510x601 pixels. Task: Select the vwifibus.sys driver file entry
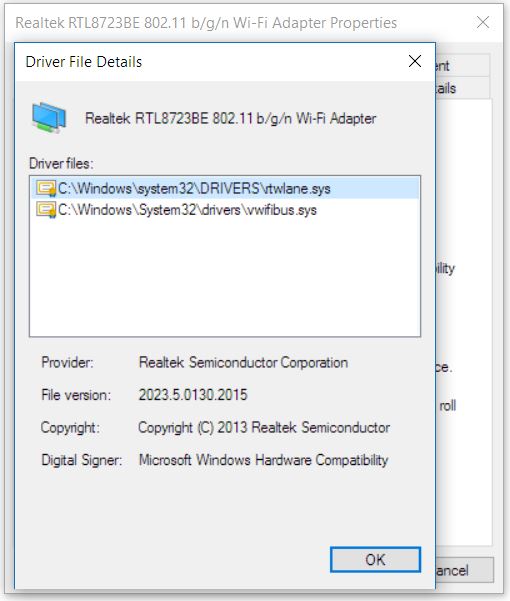[x=225, y=210]
